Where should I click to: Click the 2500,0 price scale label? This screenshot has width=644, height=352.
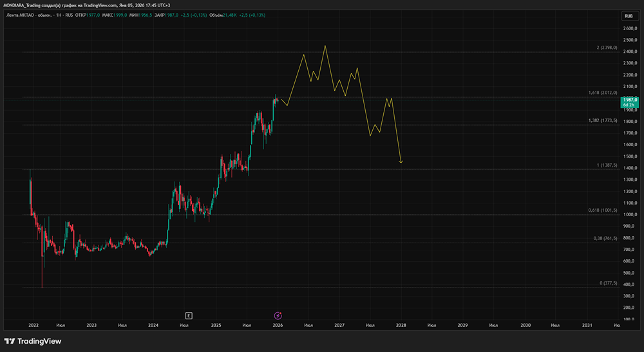click(x=630, y=40)
